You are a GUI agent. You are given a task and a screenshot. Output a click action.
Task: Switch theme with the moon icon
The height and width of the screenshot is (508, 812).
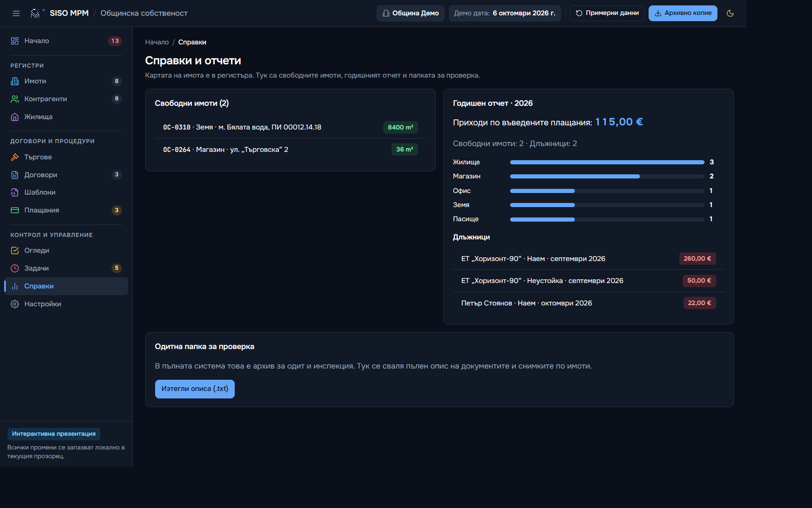[x=730, y=13]
